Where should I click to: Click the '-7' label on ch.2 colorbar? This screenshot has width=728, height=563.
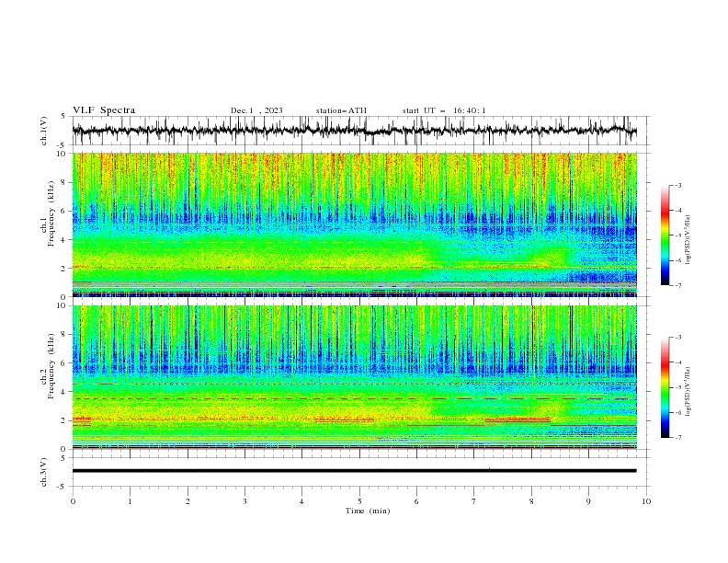click(x=678, y=438)
